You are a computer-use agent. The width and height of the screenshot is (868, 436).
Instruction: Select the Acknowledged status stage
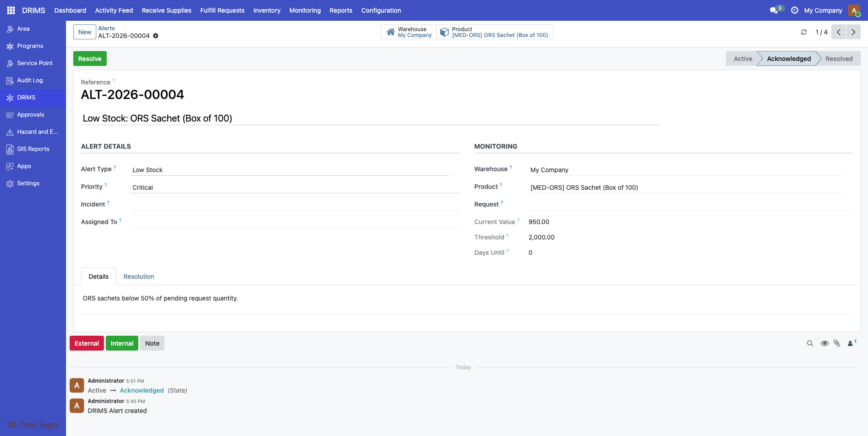point(788,59)
